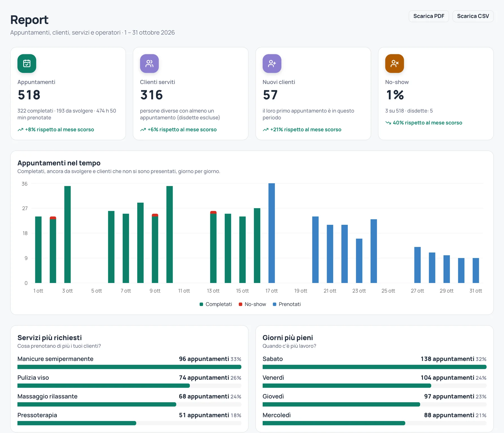
Task: Click the '21 ott' axis label
Action: pyautogui.click(x=330, y=291)
